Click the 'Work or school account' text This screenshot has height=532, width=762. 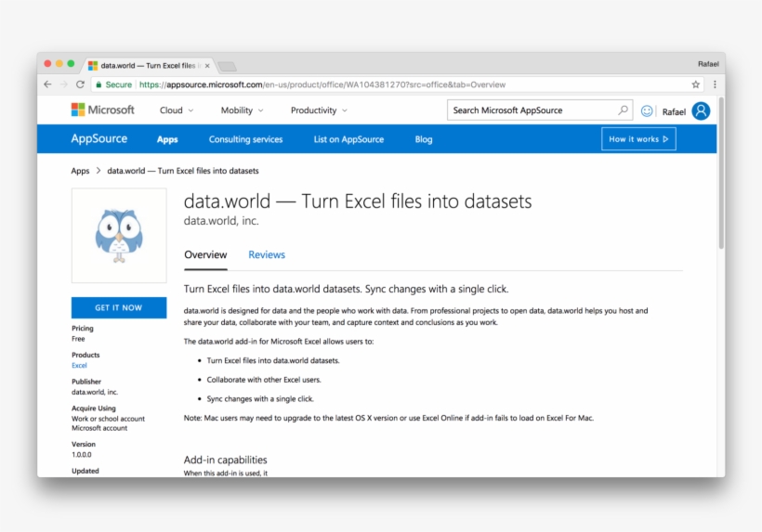point(109,419)
